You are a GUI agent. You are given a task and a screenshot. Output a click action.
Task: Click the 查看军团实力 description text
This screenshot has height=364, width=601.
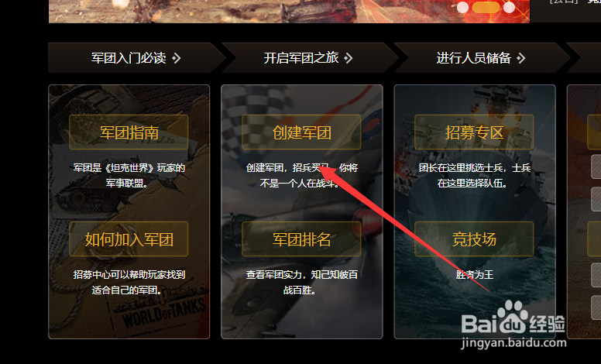tap(301, 283)
